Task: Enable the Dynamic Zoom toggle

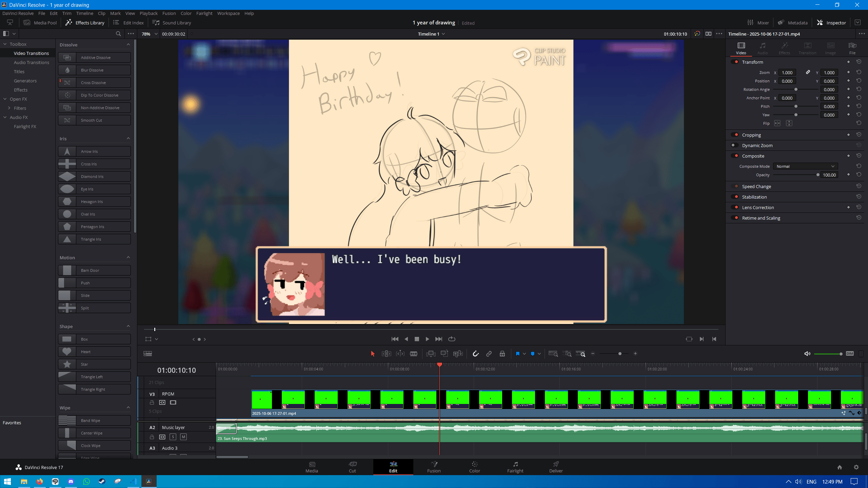Action: [735, 145]
